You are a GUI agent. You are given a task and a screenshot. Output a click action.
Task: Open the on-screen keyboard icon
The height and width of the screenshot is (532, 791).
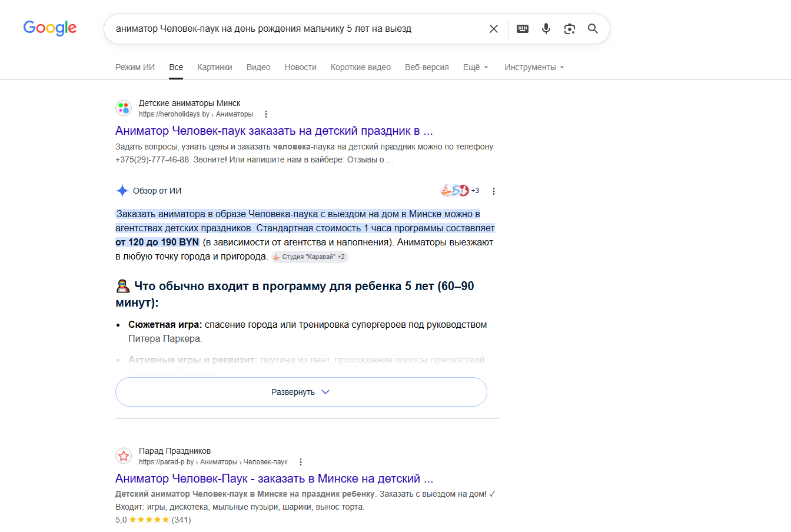point(523,29)
